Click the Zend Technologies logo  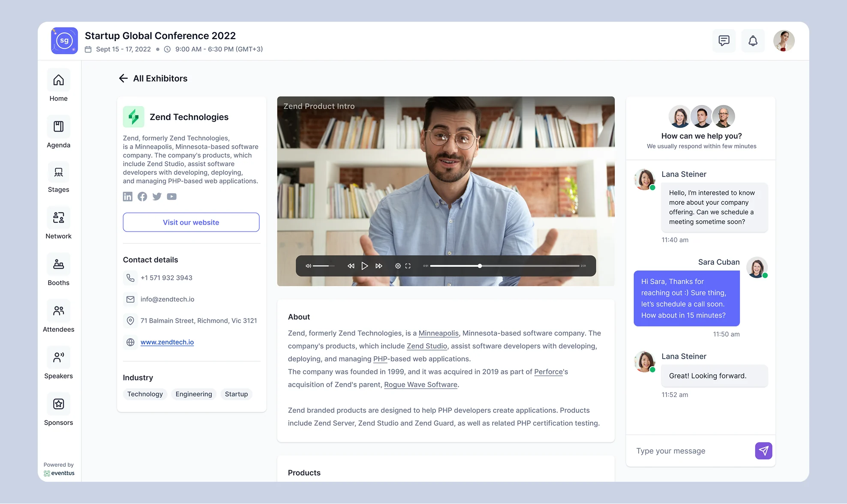[133, 117]
